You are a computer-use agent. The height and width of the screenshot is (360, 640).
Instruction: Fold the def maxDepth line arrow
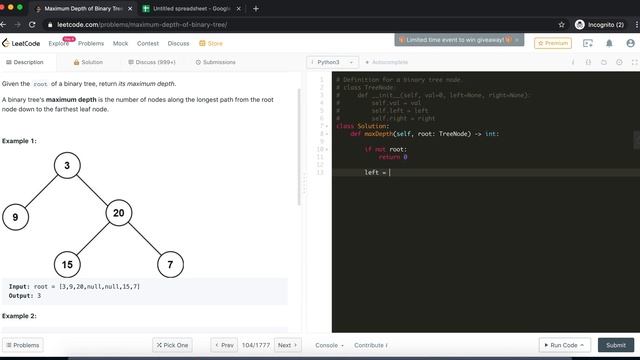(327, 134)
